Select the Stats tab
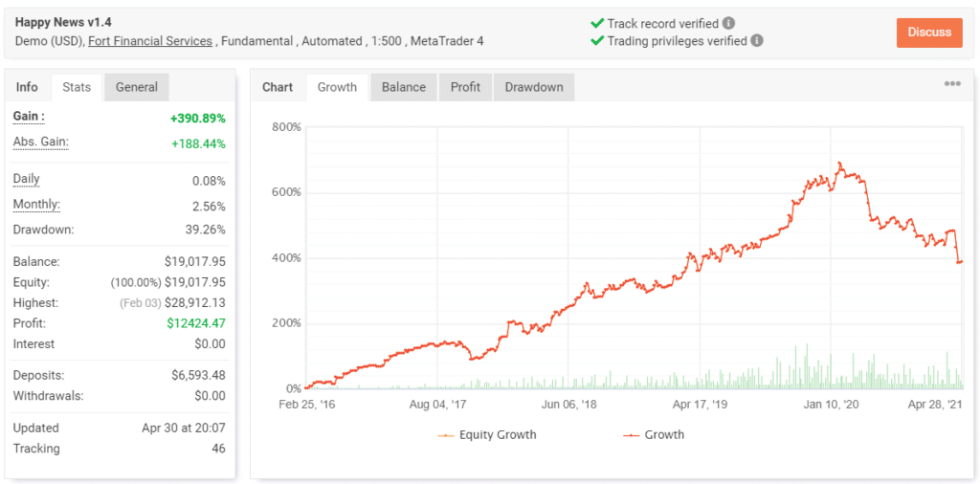980x484 pixels. (x=77, y=87)
